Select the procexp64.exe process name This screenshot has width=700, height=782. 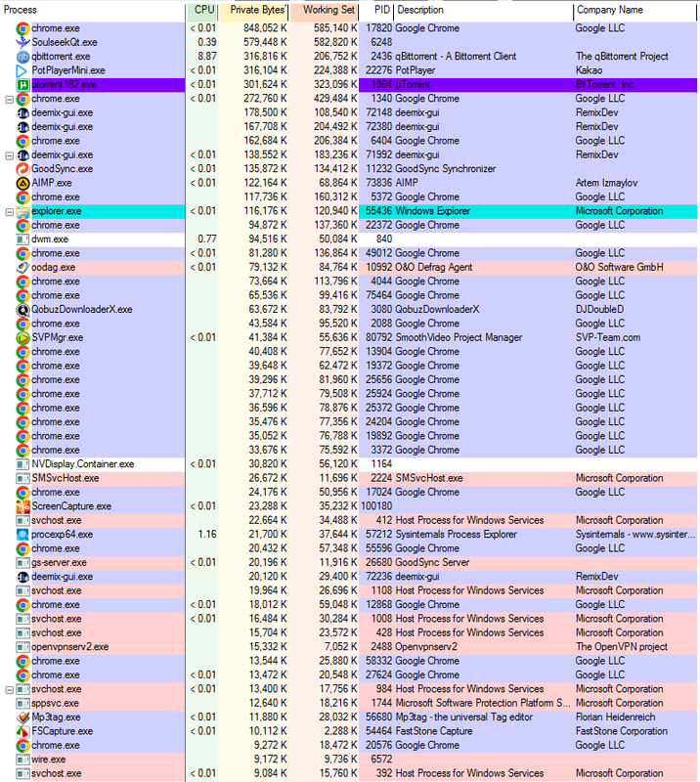click(63, 535)
